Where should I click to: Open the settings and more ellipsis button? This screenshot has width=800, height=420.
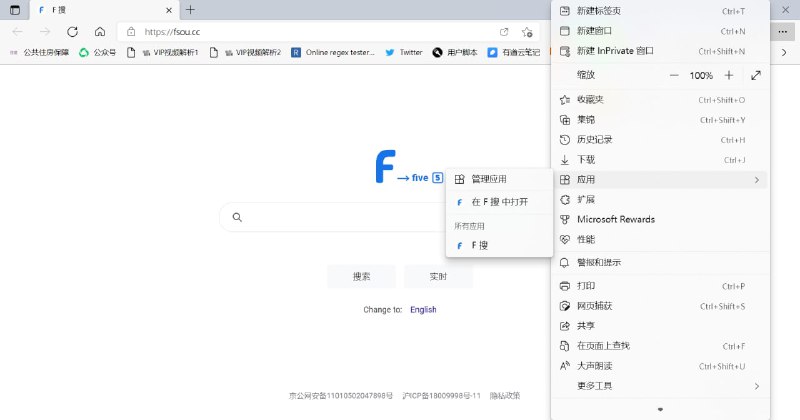click(782, 32)
